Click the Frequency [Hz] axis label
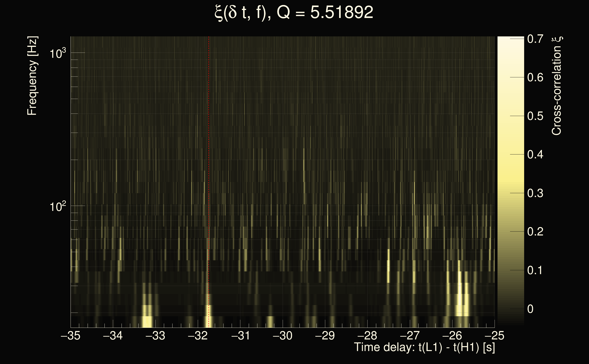This screenshot has width=589, height=364. 32,76
